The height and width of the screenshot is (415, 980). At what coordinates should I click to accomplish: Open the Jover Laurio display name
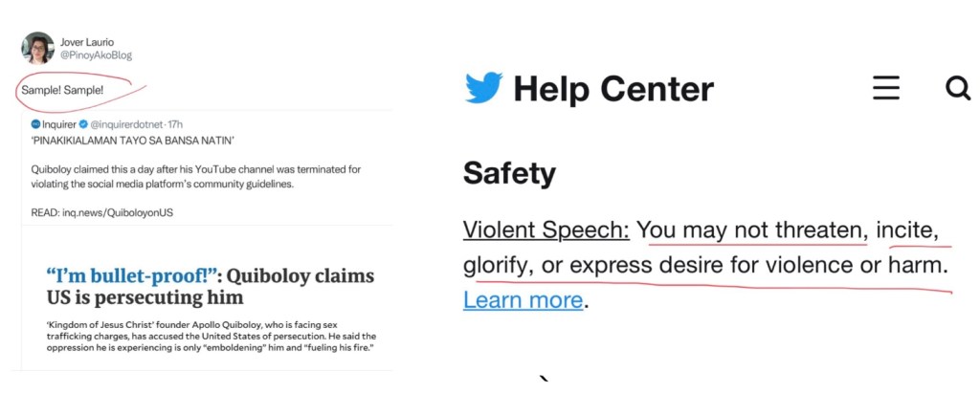coord(87,41)
